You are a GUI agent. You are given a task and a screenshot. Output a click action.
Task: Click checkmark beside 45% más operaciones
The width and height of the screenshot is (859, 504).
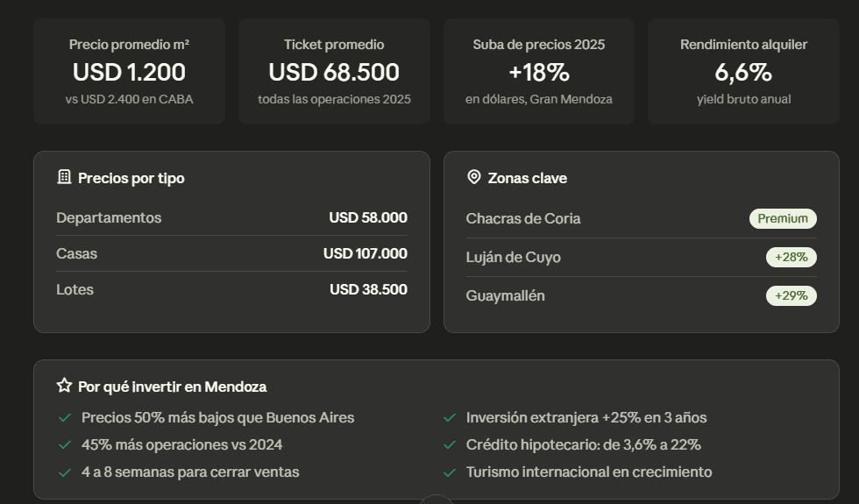(65, 445)
